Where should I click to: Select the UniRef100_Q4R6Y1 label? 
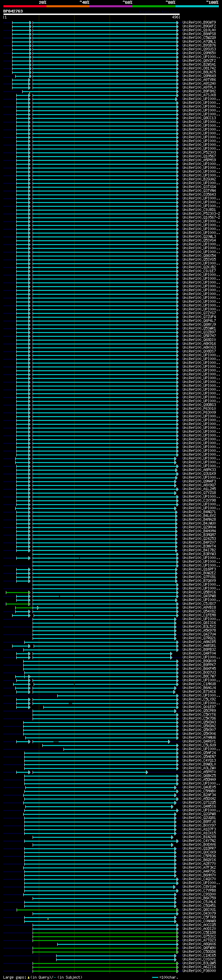coord(199,741)
